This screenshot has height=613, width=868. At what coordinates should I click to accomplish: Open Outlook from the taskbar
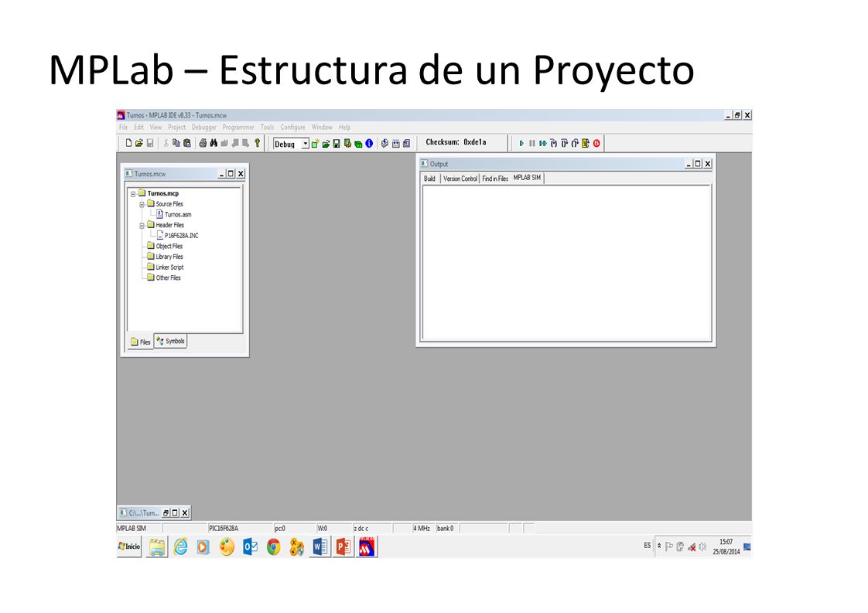pyautogui.click(x=250, y=547)
